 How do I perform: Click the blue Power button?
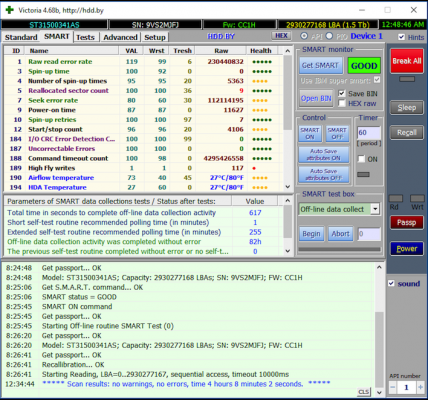(x=407, y=249)
